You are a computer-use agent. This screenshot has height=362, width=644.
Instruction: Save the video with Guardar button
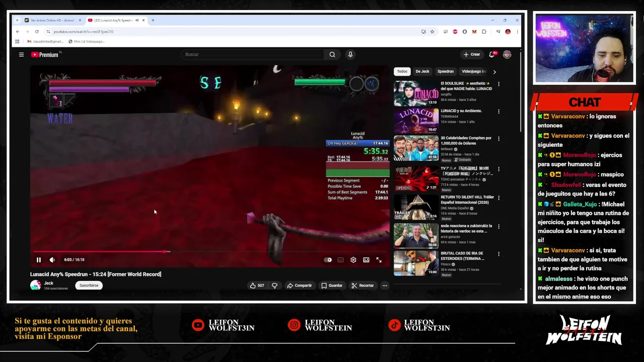coord(332,286)
